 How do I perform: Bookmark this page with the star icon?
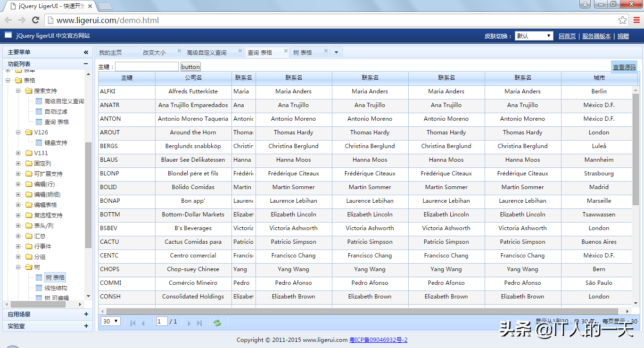622,20
